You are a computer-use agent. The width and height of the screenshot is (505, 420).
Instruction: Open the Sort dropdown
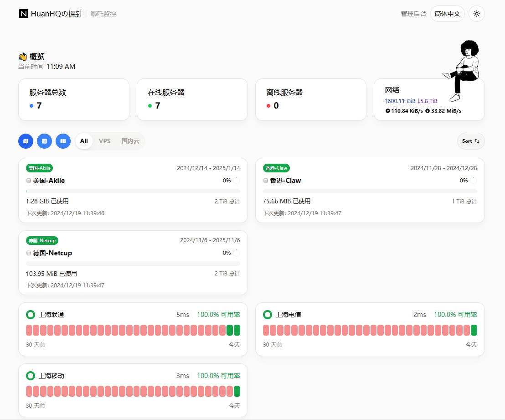(471, 141)
